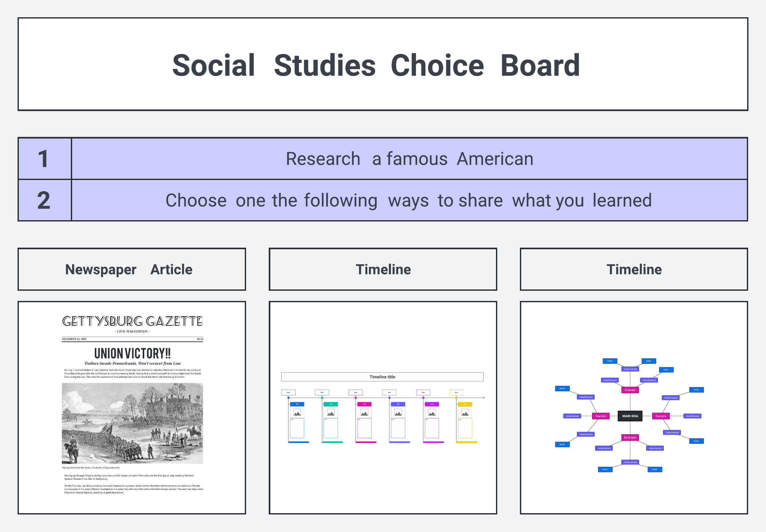This screenshot has width=766, height=532.
Task: Select the number 2 step cell
Action: pyautogui.click(x=44, y=200)
